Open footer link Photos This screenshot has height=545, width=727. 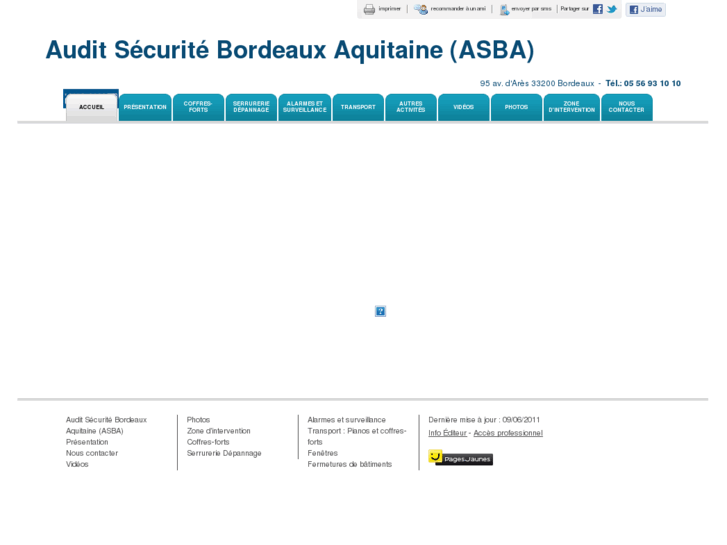point(198,420)
